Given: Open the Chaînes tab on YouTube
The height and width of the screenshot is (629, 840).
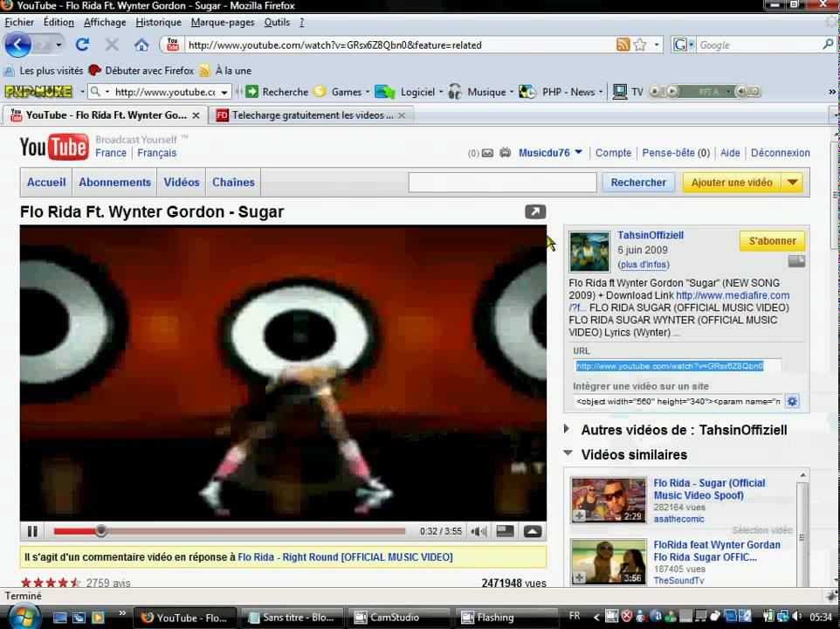Looking at the screenshot, I should (x=233, y=183).
